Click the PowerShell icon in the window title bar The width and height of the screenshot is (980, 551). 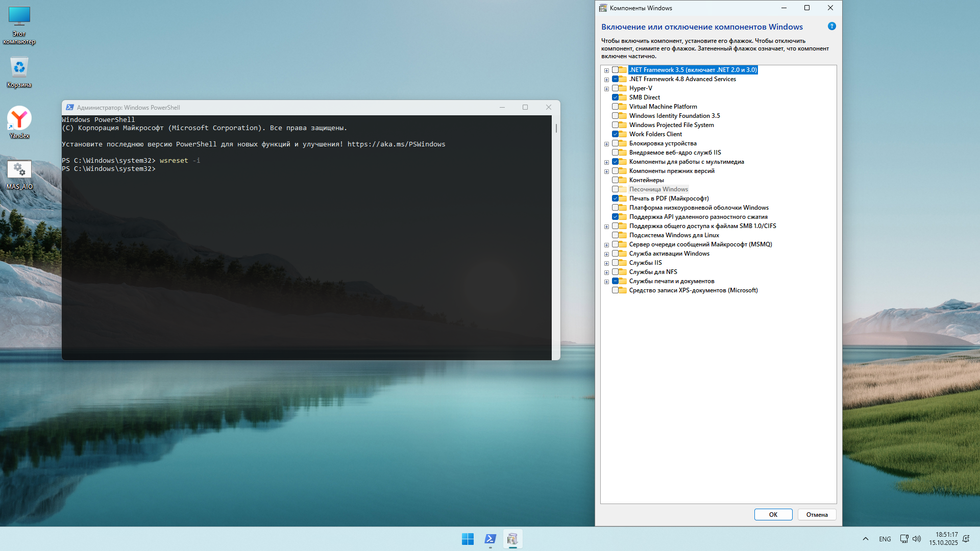(x=69, y=107)
